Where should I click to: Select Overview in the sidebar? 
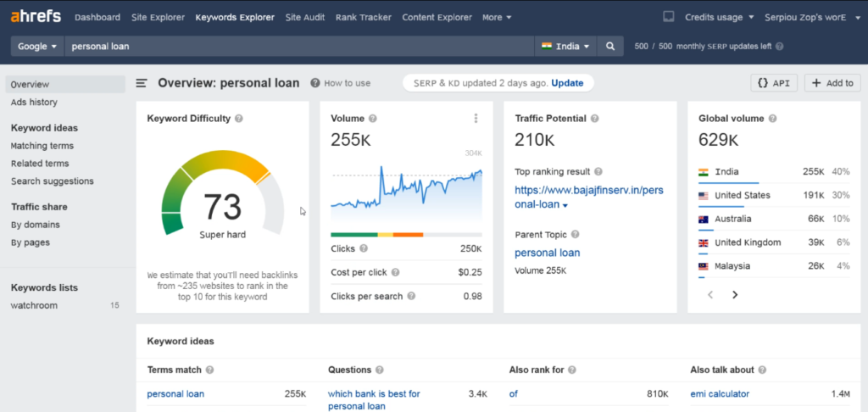click(x=65, y=85)
